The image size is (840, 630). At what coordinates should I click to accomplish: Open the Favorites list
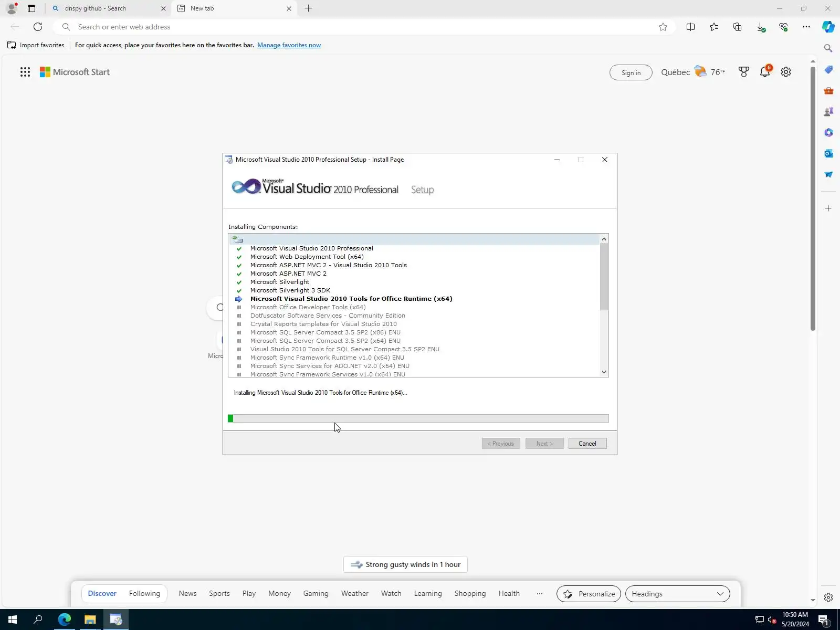coord(714,27)
